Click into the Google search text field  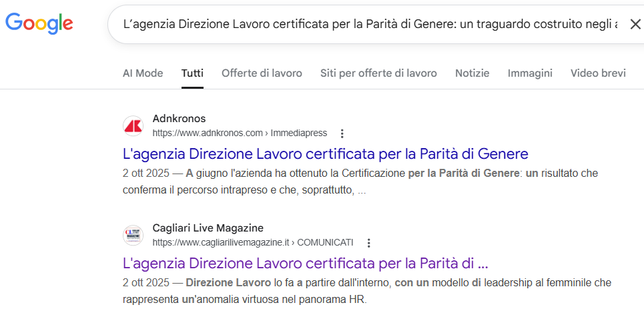[367, 25]
